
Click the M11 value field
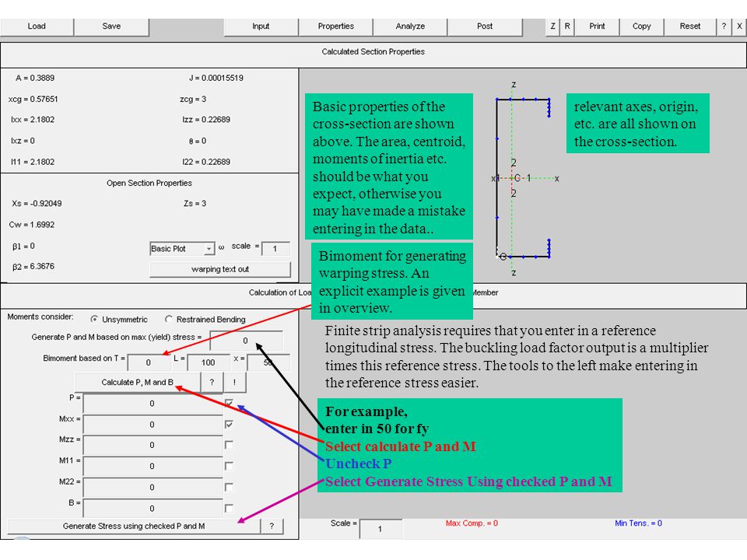(x=153, y=466)
